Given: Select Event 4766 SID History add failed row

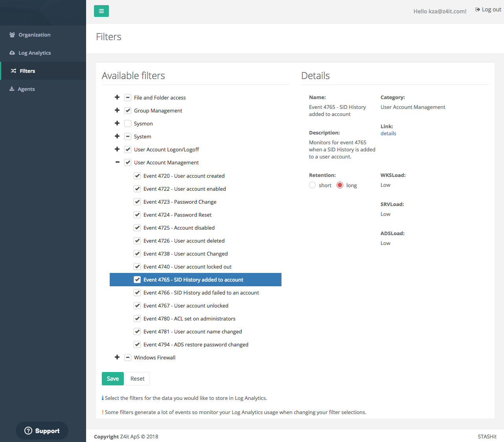Looking at the screenshot, I should (201, 293).
